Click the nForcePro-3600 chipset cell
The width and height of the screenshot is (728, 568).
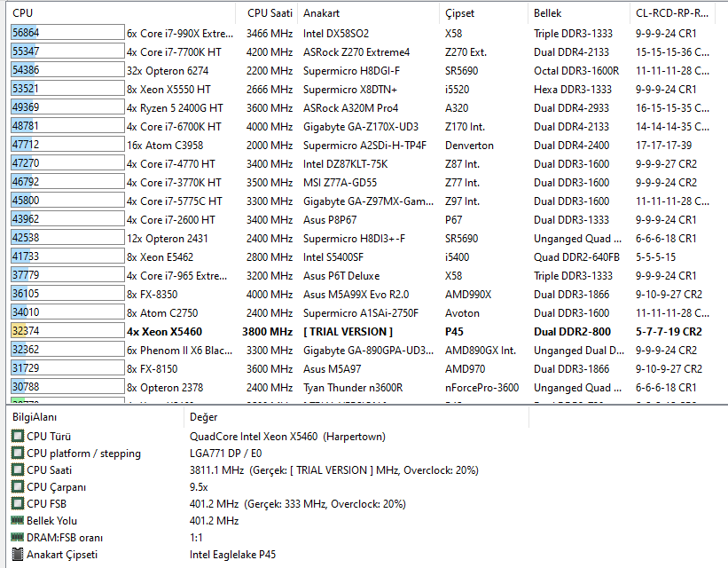pyautogui.click(x=481, y=387)
